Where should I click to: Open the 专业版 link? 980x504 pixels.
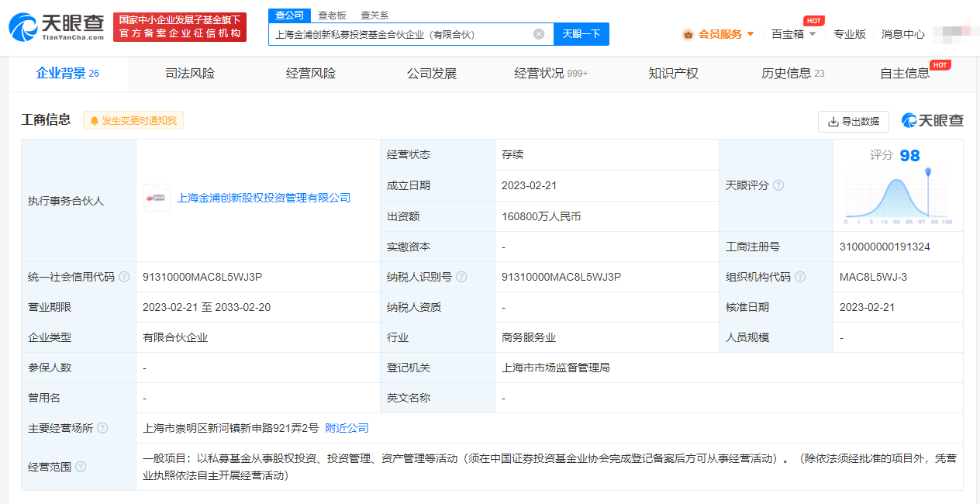850,34
